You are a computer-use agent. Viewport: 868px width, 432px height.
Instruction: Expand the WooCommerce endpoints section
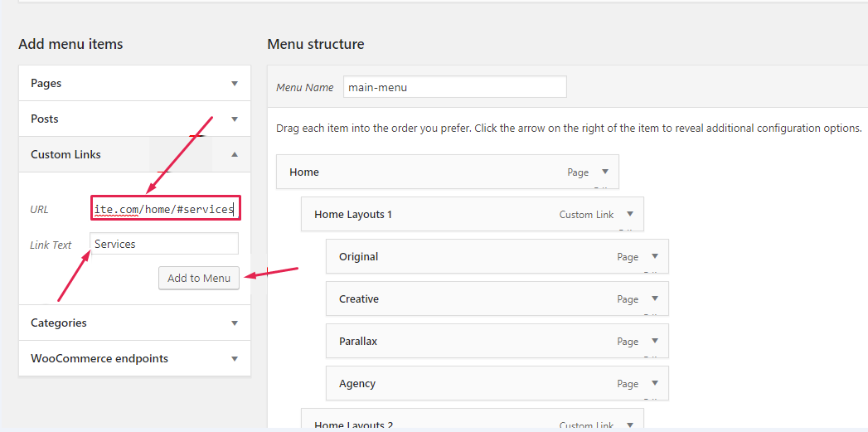[234, 359]
